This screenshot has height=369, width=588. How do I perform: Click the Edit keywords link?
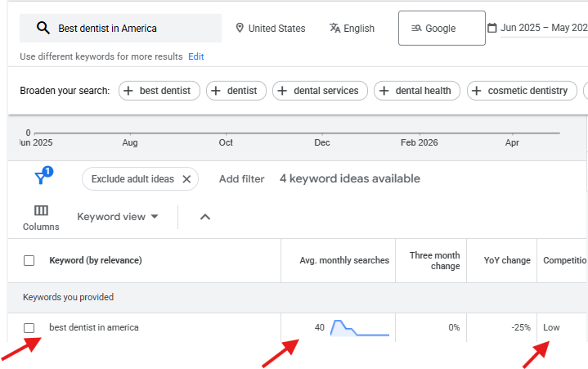[196, 56]
